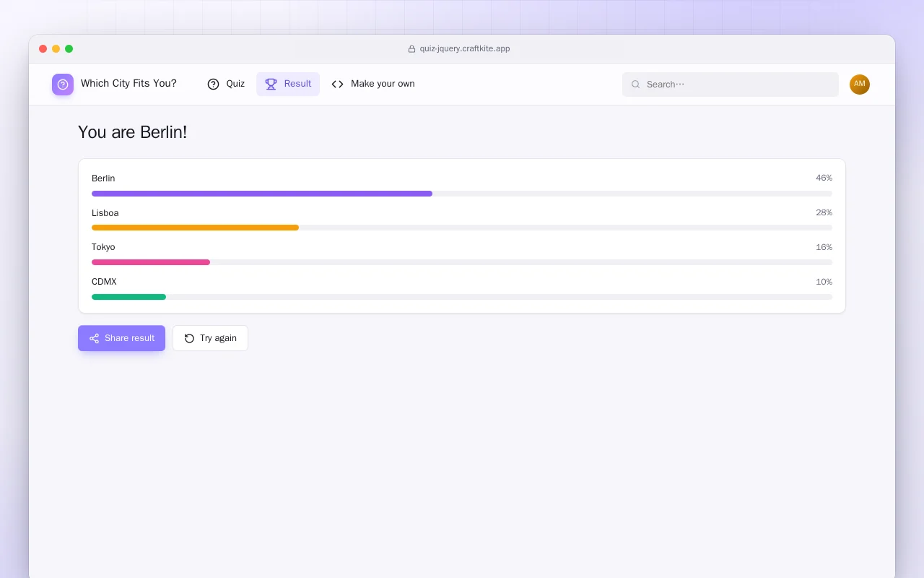The height and width of the screenshot is (578, 924).
Task: Open the Quiz tab
Action: tap(226, 84)
